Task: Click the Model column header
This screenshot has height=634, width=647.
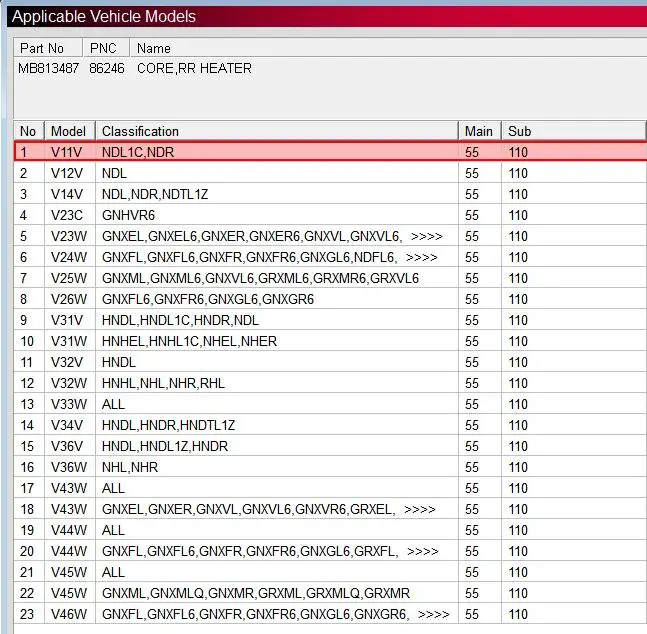Action: coord(70,131)
